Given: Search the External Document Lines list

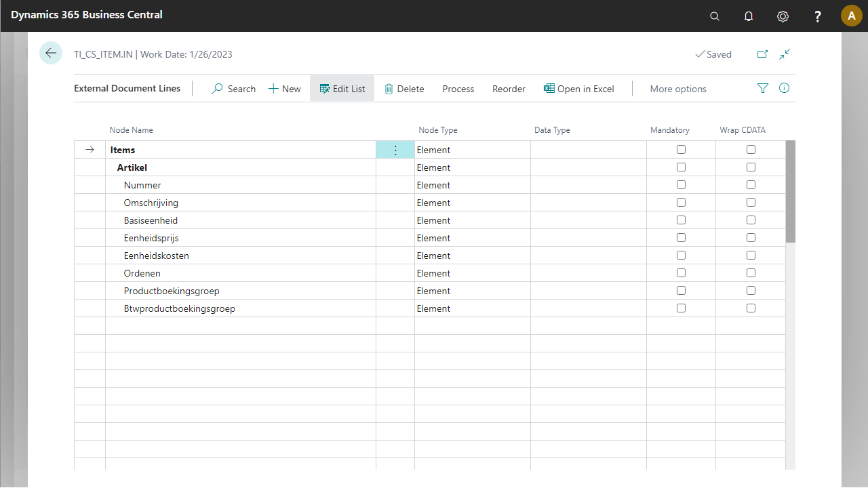Looking at the screenshot, I should pyautogui.click(x=234, y=89).
